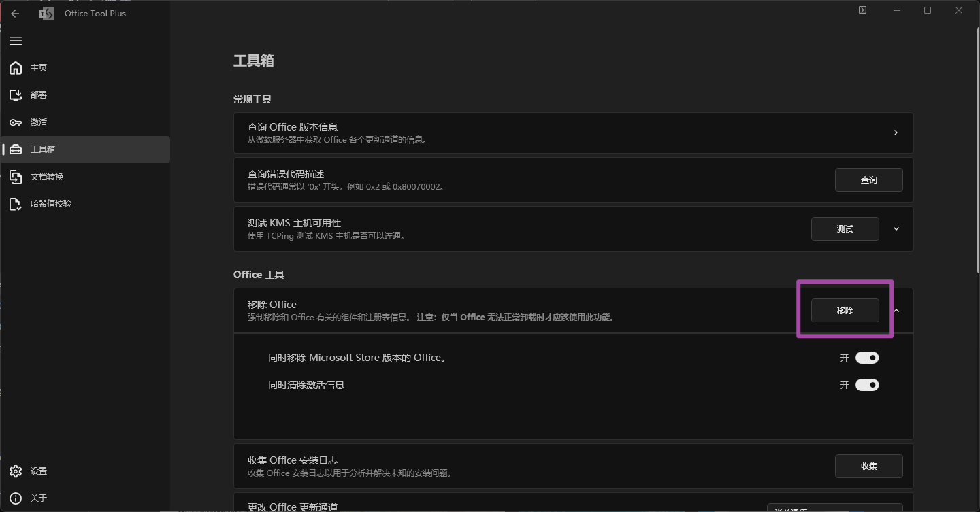The image size is (980, 512).
Task: Open the 主页 home page
Action: pos(85,68)
